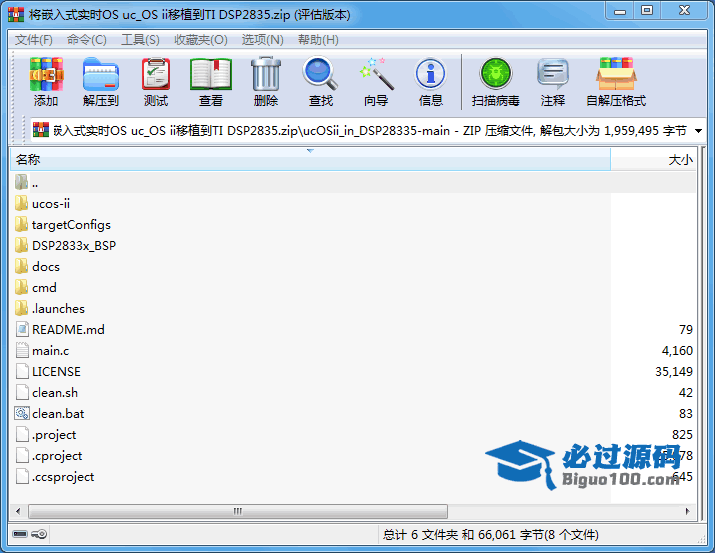This screenshot has height=553, width=715.
Task: Select the .project file name
Action: 54,434
